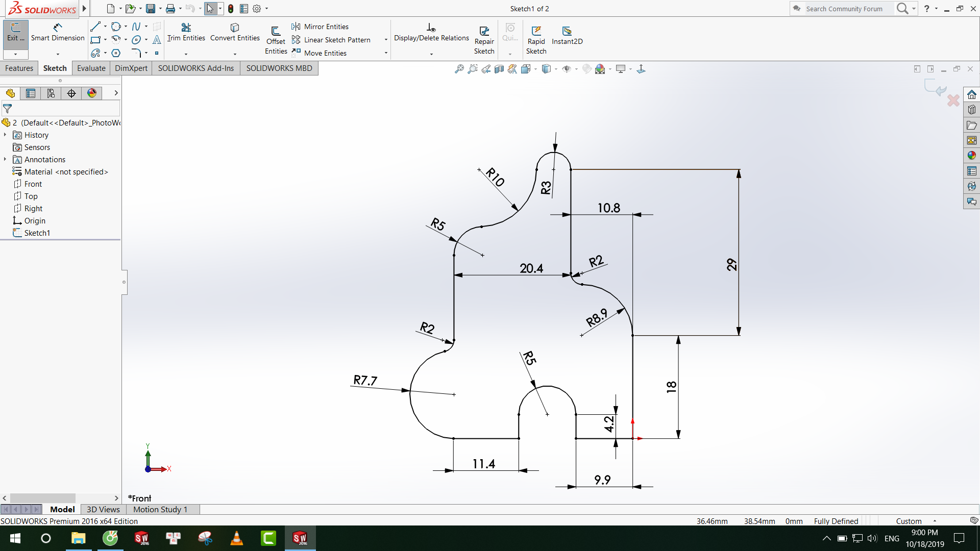This screenshot has height=551, width=980.
Task: Select the Corner Rectangle tool
Action: tap(95, 40)
